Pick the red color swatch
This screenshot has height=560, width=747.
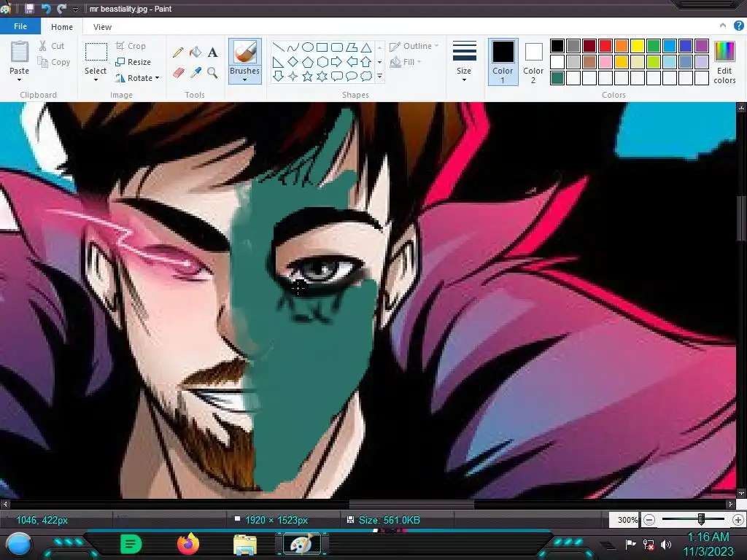[x=605, y=46]
